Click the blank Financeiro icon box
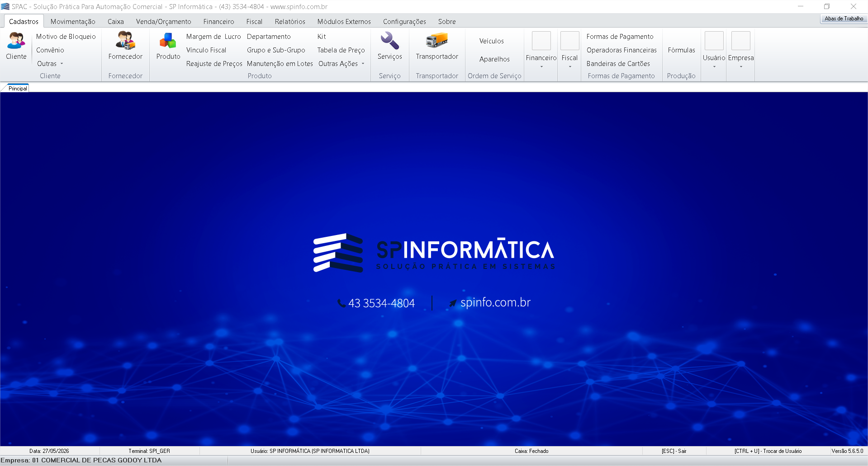This screenshot has width=868, height=466. pyautogui.click(x=541, y=41)
